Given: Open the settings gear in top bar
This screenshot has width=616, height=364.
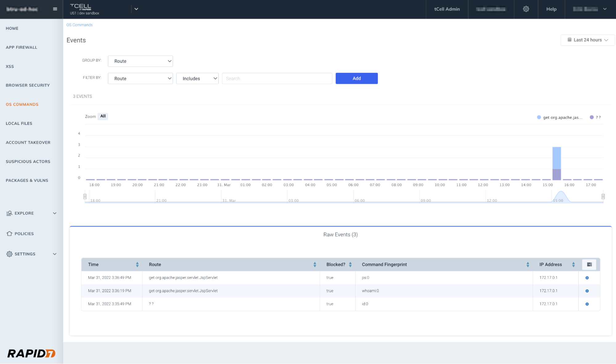Looking at the screenshot, I should click(x=526, y=9).
